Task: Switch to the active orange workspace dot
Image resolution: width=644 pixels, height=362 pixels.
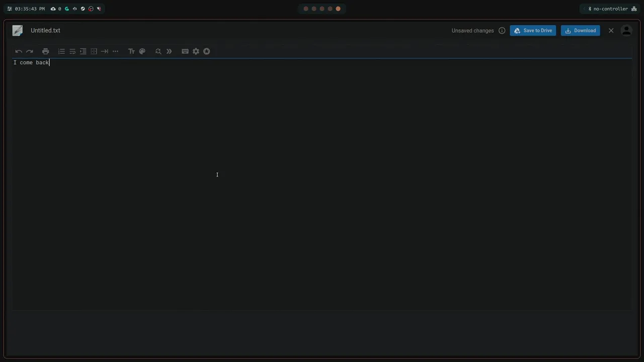Action: point(338,9)
